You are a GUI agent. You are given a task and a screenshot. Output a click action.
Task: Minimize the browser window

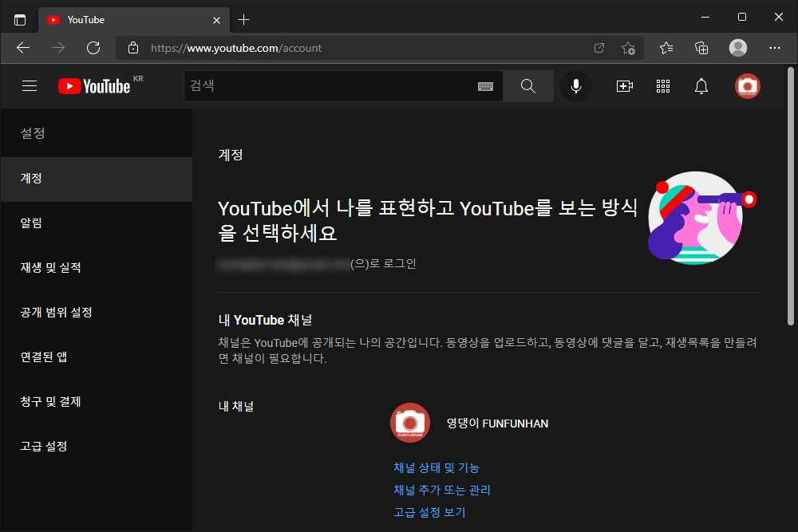pos(705,18)
